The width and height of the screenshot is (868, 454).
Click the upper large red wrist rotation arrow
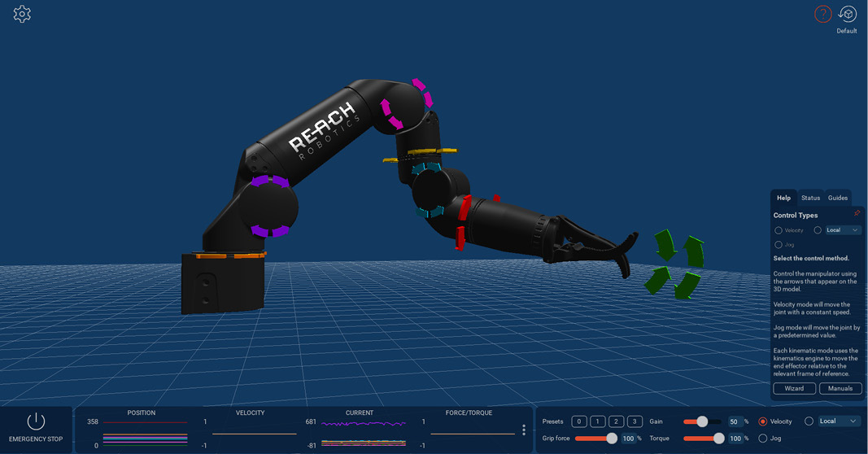465,207
